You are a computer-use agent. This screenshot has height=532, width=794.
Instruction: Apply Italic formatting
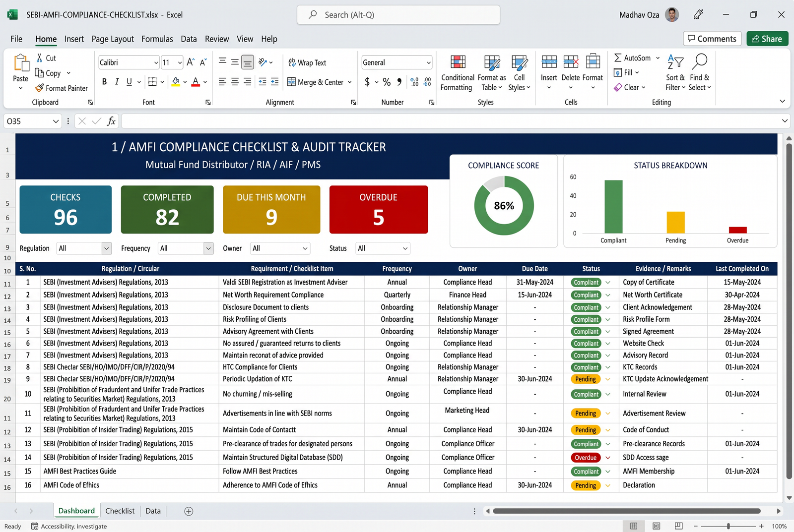point(117,82)
